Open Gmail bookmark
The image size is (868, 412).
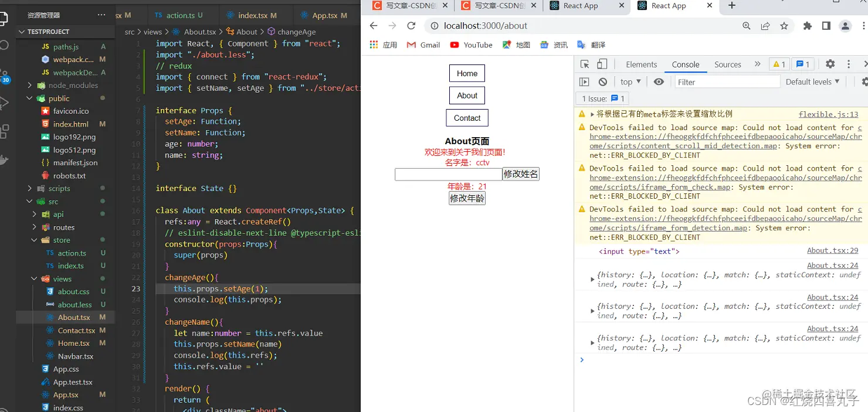coord(423,45)
